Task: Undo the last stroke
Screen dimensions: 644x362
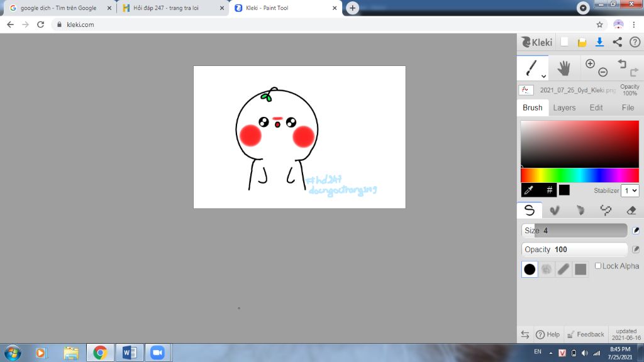Action: [622, 63]
